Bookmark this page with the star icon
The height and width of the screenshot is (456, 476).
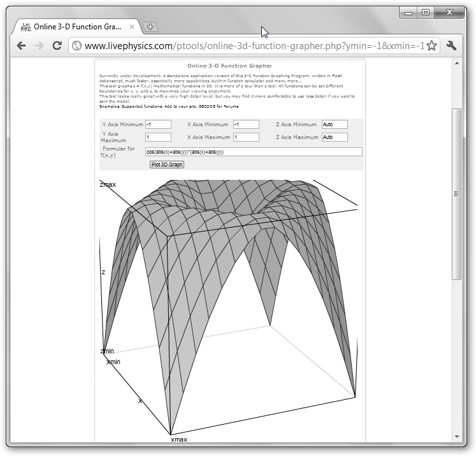[x=431, y=46]
